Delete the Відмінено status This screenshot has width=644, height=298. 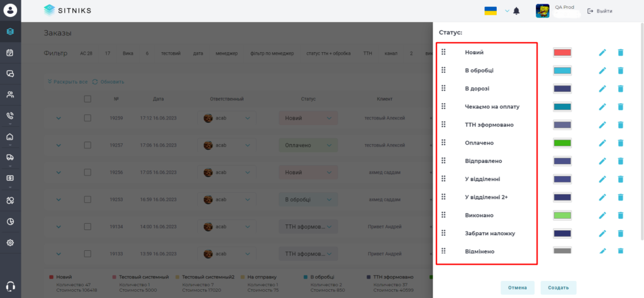[x=621, y=251]
